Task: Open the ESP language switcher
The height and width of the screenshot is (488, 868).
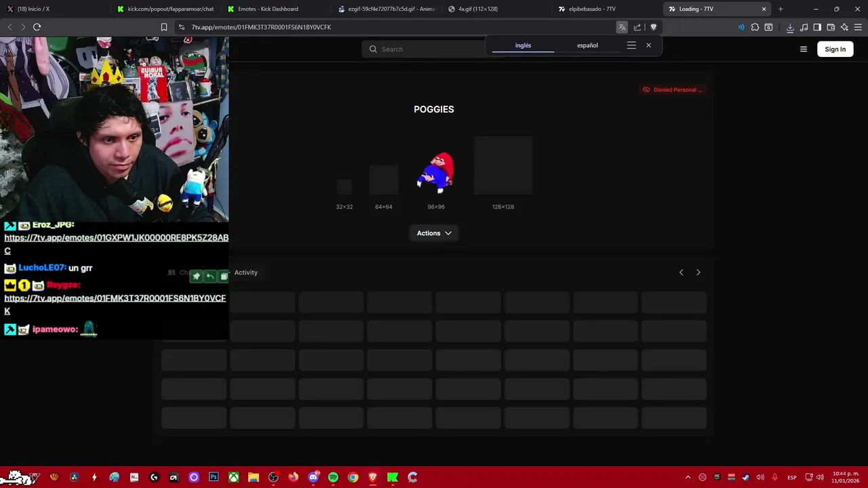Action: coord(792,477)
